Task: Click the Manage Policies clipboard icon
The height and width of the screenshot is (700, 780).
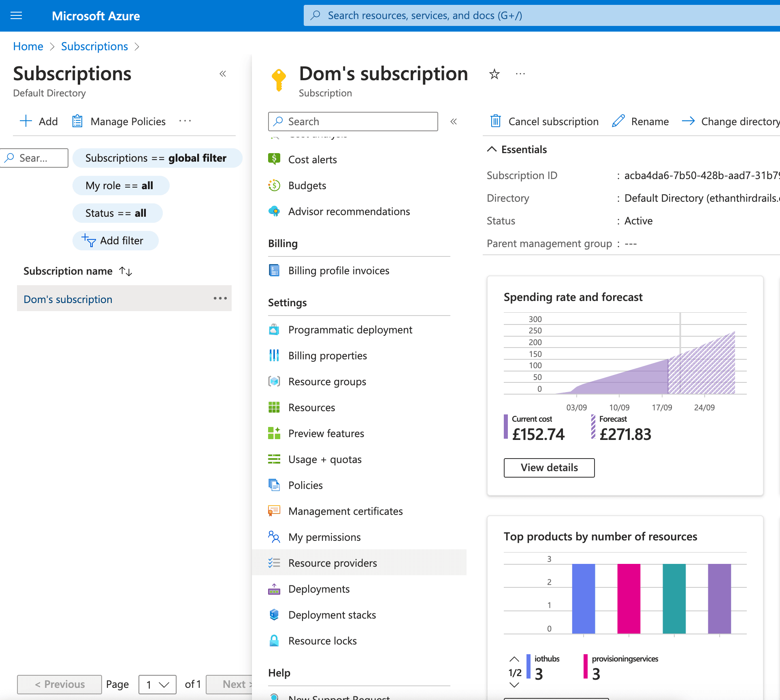Action: (77, 121)
